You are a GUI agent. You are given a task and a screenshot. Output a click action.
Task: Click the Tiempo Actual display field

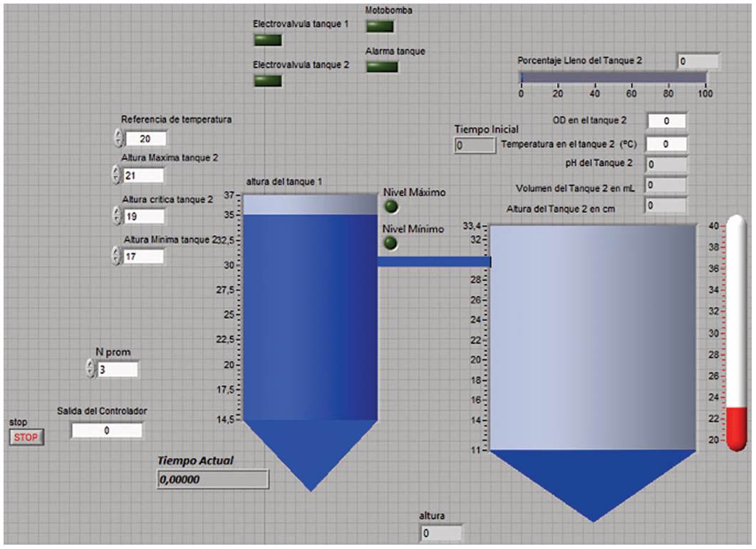point(212,480)
